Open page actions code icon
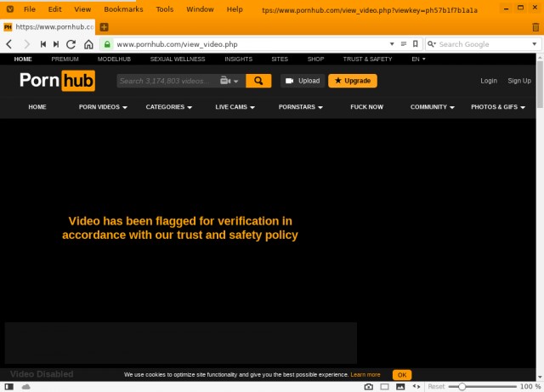This screenshot has width=544, height=392. [x=416, y=386]
